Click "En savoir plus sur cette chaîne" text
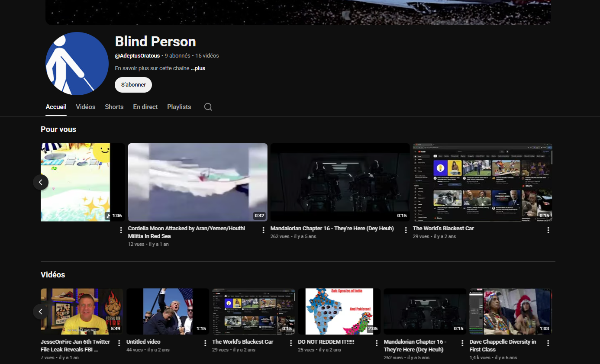 click(152, 68)
